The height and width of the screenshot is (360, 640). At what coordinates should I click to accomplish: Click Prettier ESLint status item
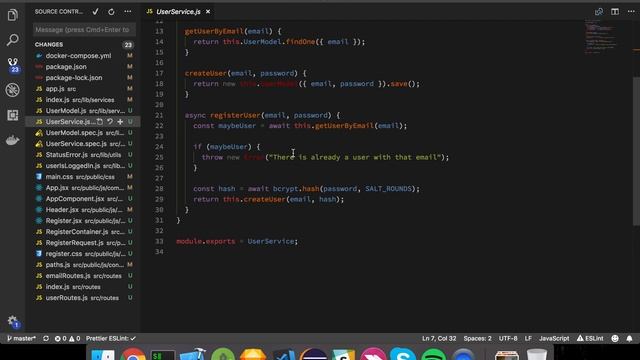tap(111, 338)
